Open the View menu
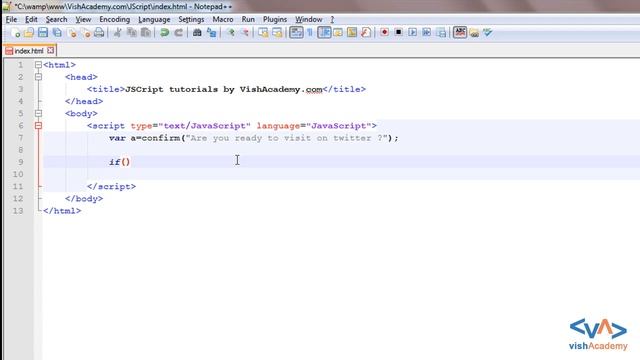Viewport: 640px width, 360px height. tap(83, 20)
